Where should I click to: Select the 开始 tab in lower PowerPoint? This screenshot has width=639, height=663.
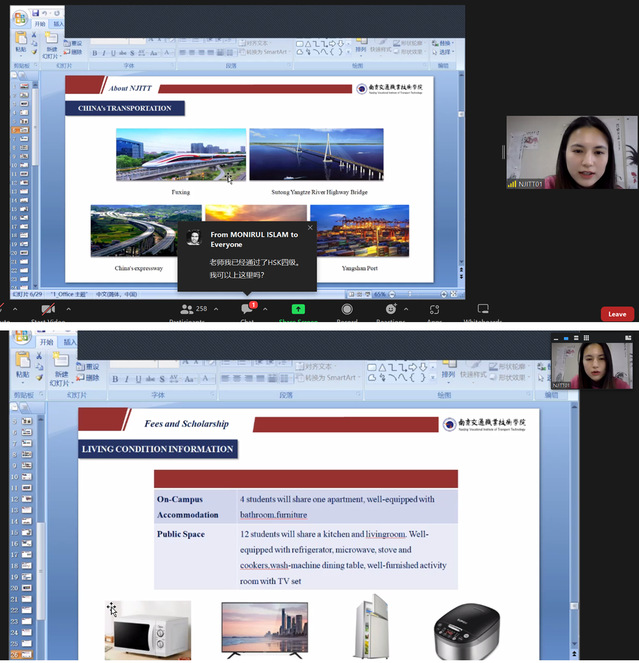point(45,342)
